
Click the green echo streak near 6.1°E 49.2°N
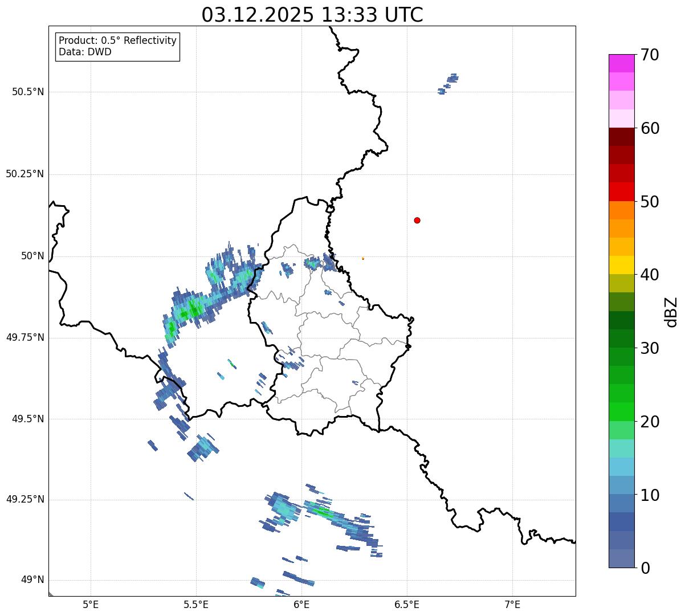click(323, 512)
